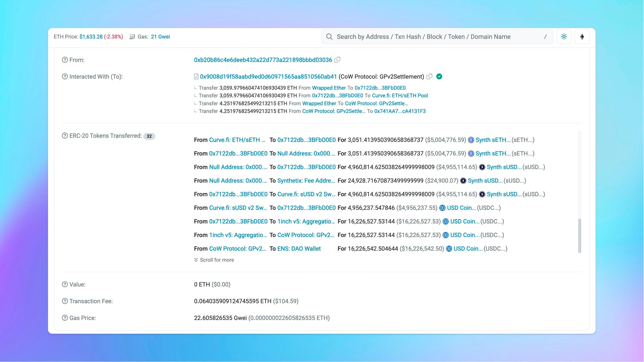Click the help icon beside Interacted With
644x362 pixels.
(x=65, y=77)
